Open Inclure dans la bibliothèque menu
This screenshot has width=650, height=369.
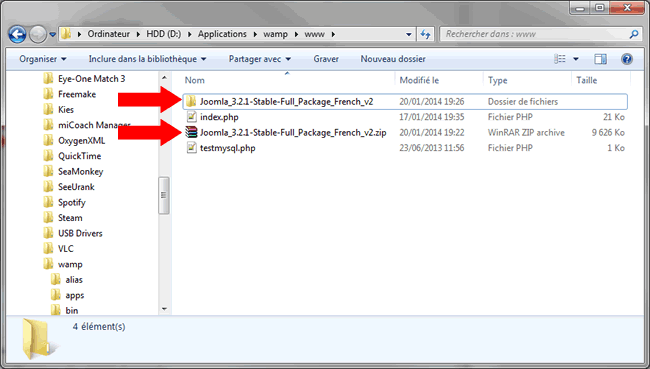point(147,59)
